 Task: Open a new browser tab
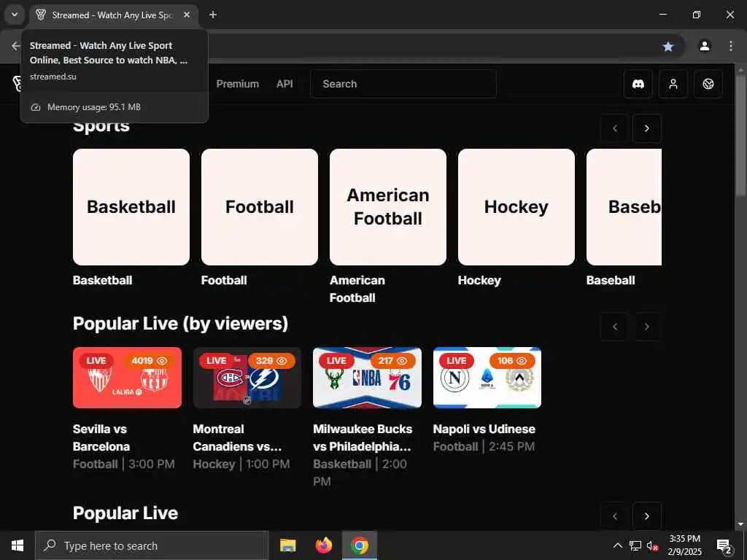click(x=213, y=15)
